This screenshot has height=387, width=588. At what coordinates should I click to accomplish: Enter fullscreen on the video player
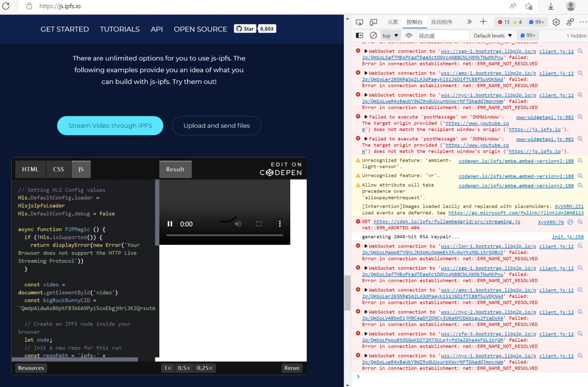(259, 224)
